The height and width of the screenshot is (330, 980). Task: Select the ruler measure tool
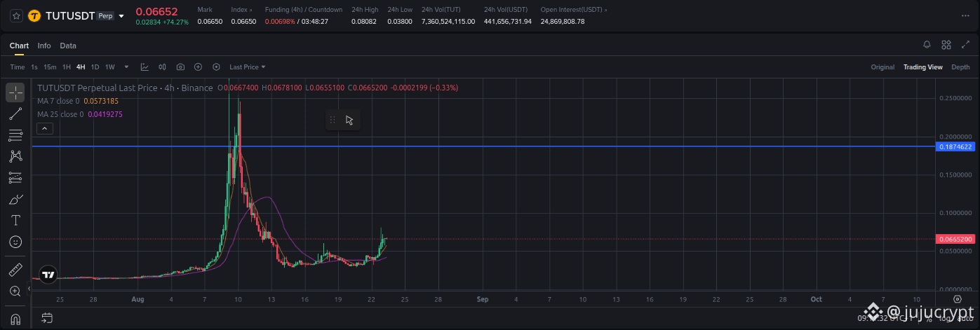[x=15, y=270]
